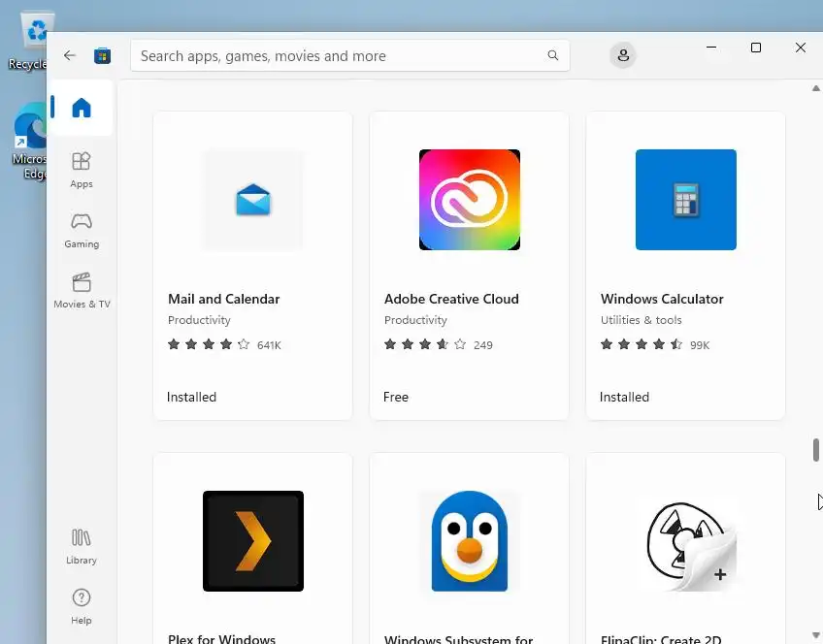The height and width of the screenshot is (644, 823).
Task: Click Utilities & tools category text
Action: point(641,320)
